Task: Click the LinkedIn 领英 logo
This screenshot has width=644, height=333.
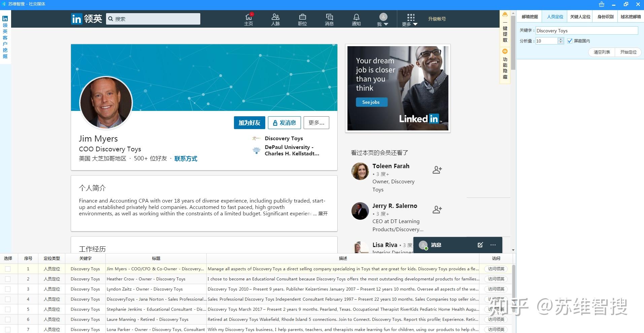Action: point(87,19)
